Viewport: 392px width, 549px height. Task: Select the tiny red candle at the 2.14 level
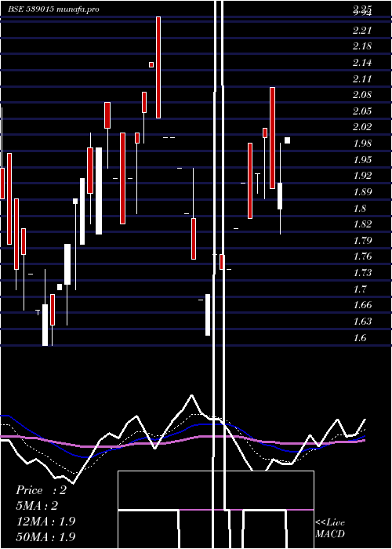(151, 64)
